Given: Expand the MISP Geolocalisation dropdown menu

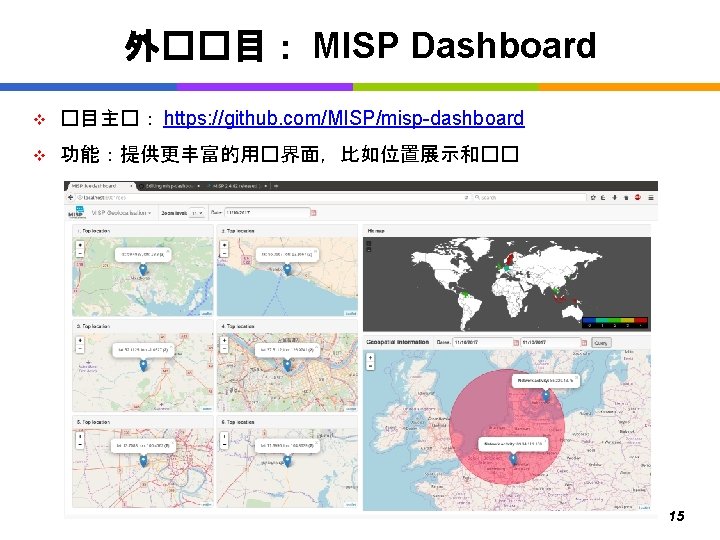Looking at the screenshot, I should 121,213.
